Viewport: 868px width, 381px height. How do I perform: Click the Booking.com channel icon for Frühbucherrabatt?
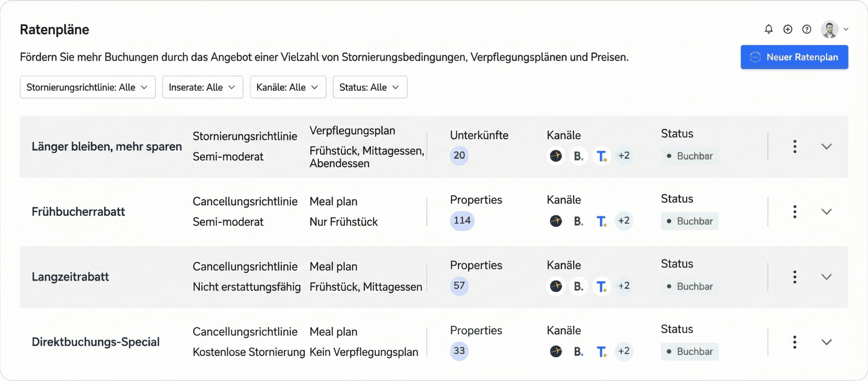click(x=578, y=221)
